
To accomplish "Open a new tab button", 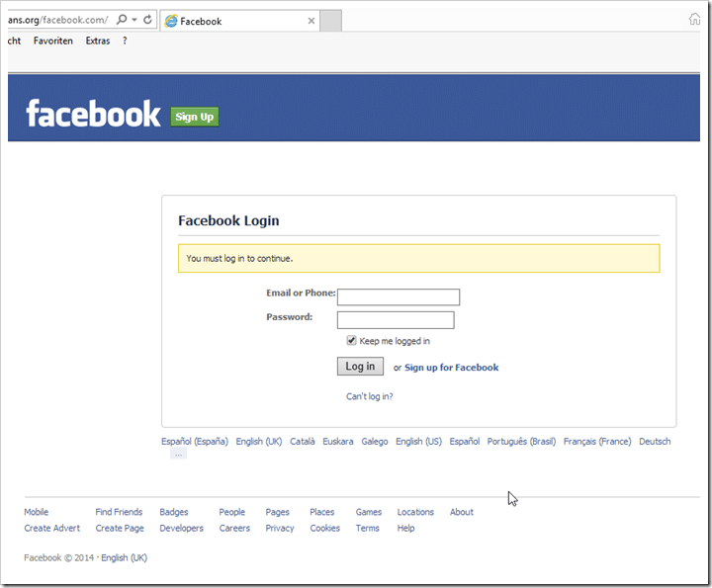I will 330,21.
